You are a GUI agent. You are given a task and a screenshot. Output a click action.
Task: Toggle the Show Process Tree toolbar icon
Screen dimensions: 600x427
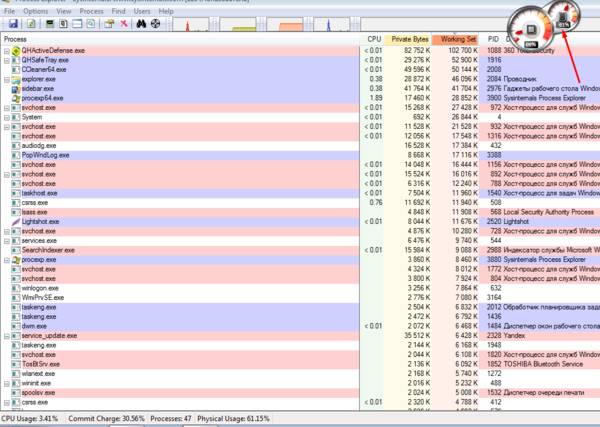tap(64, 24)
